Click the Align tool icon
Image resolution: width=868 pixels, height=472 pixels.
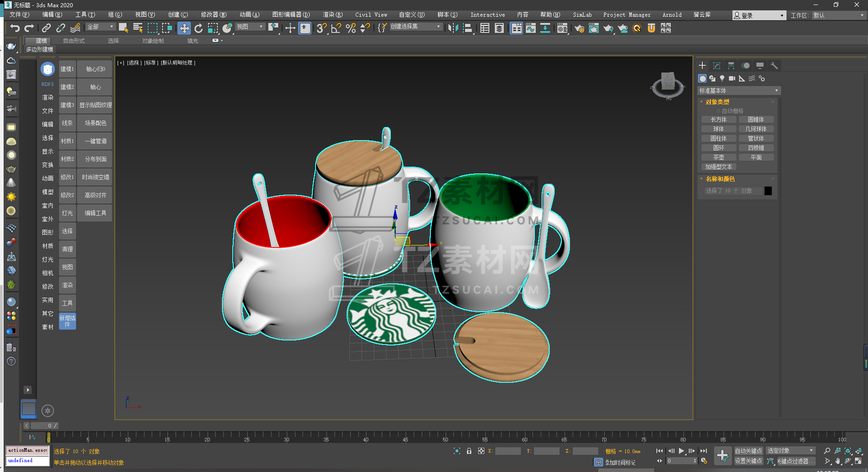(x=468, y=28)
